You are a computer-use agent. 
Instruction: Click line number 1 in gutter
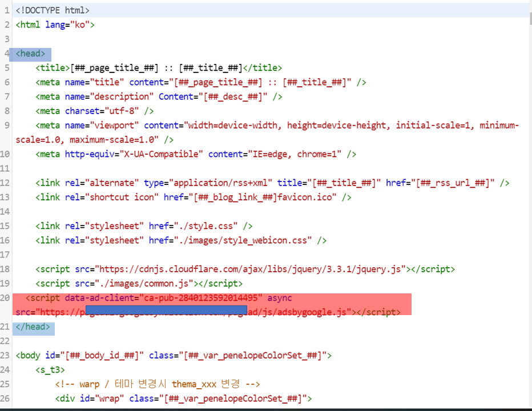pos(7,10)
